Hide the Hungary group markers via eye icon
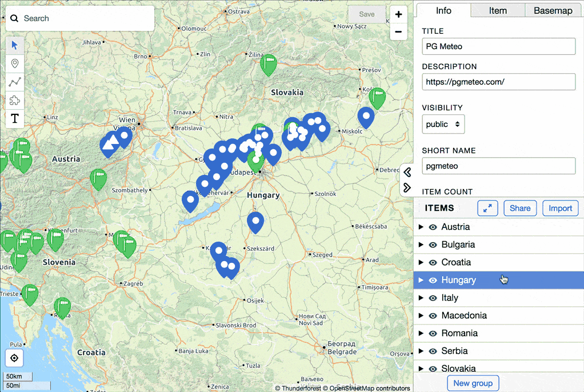584x392 pixels. [x=433, y=280]
